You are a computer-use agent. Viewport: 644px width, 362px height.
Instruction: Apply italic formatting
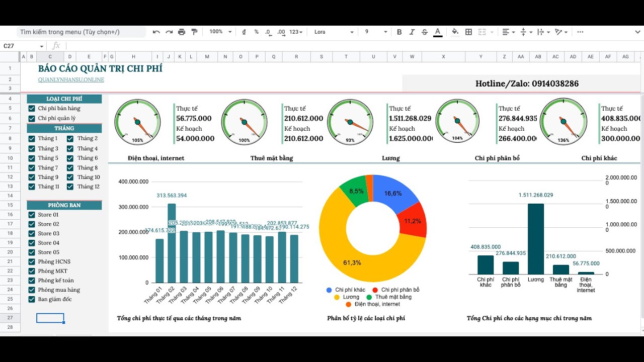412,32
